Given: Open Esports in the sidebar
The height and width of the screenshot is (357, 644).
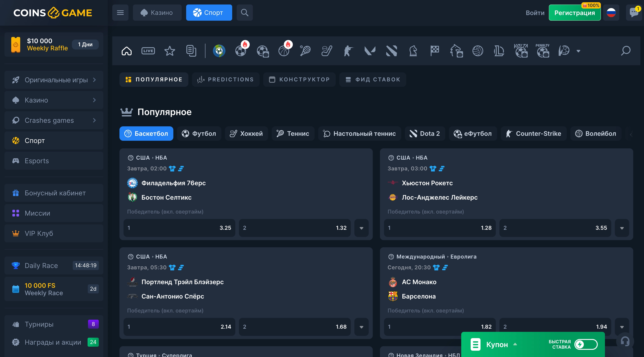Looking at the screenshot, I should pos(54,161).
